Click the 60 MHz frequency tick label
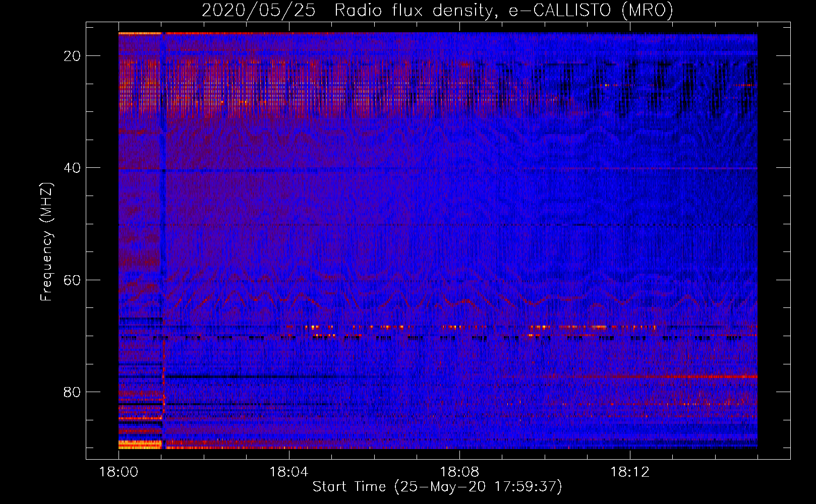Viewport: 816px width, 504px height. pos(73,280)
